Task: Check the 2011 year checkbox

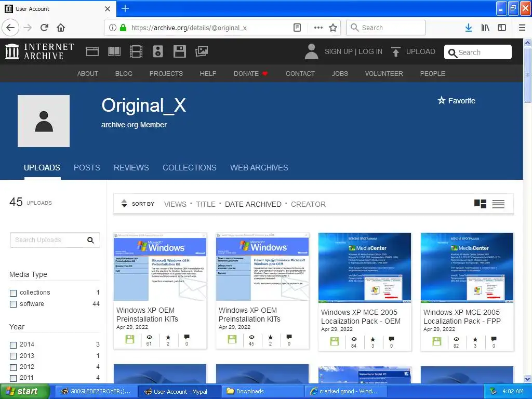Action: click(13, 378)
